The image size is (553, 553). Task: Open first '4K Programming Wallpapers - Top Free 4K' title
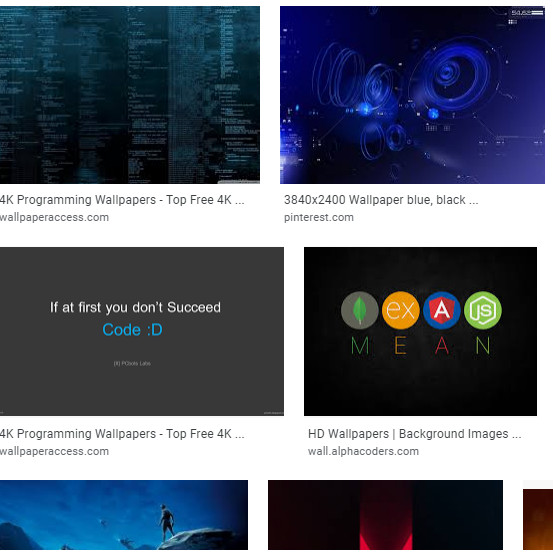coord(122,200)
